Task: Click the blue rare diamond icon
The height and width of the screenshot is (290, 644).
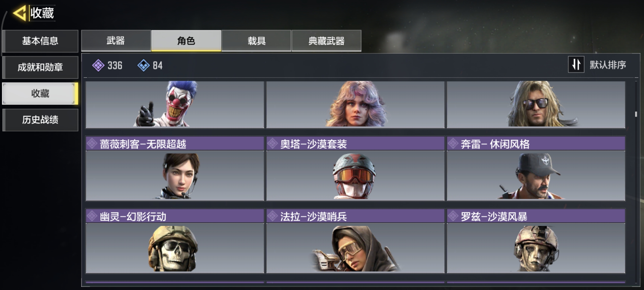Action: (143, 65)
